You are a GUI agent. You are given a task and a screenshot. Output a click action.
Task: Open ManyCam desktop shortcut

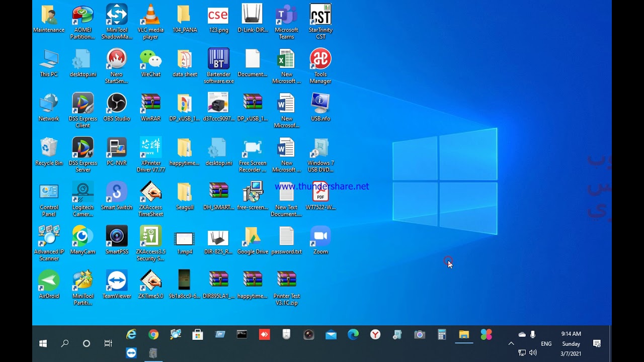click(83, 240)
